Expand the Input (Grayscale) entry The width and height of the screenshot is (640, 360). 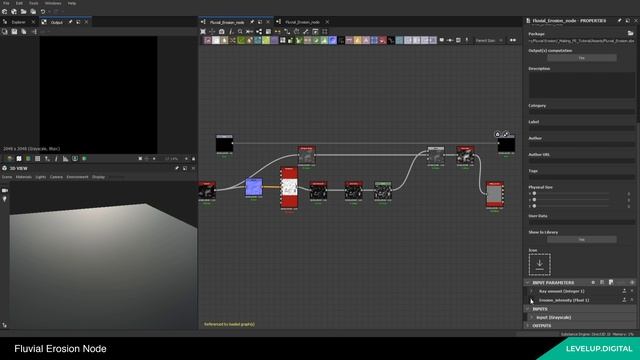(x=531, y=317)
